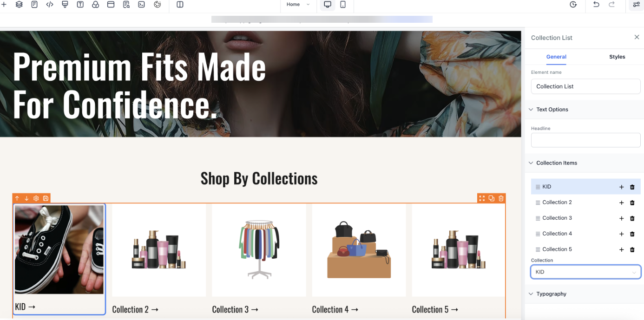The image size is (644, 320).
Task: Open version history clock icon
Action: click(x=573, y=5)
